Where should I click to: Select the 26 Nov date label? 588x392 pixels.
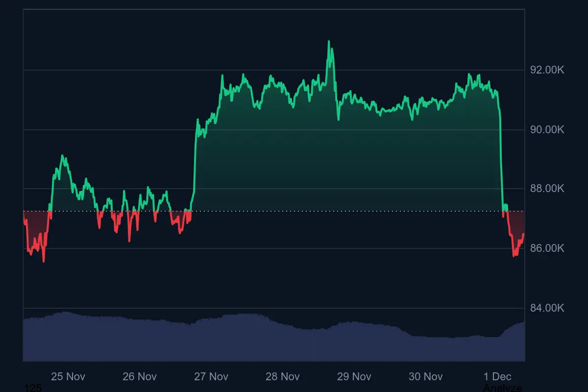(140, 377)
